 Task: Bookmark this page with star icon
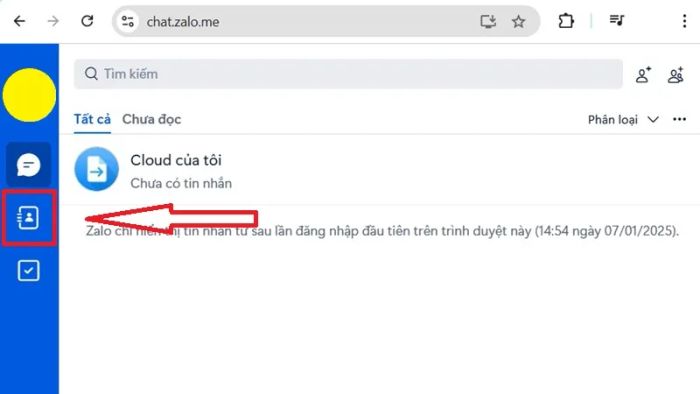(x=518, y=21)
